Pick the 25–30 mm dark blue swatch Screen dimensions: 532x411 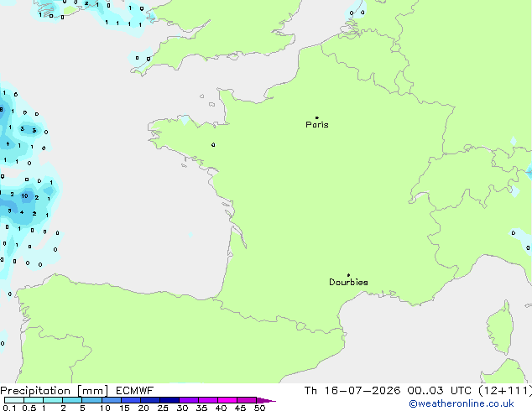tap(170, 400)
